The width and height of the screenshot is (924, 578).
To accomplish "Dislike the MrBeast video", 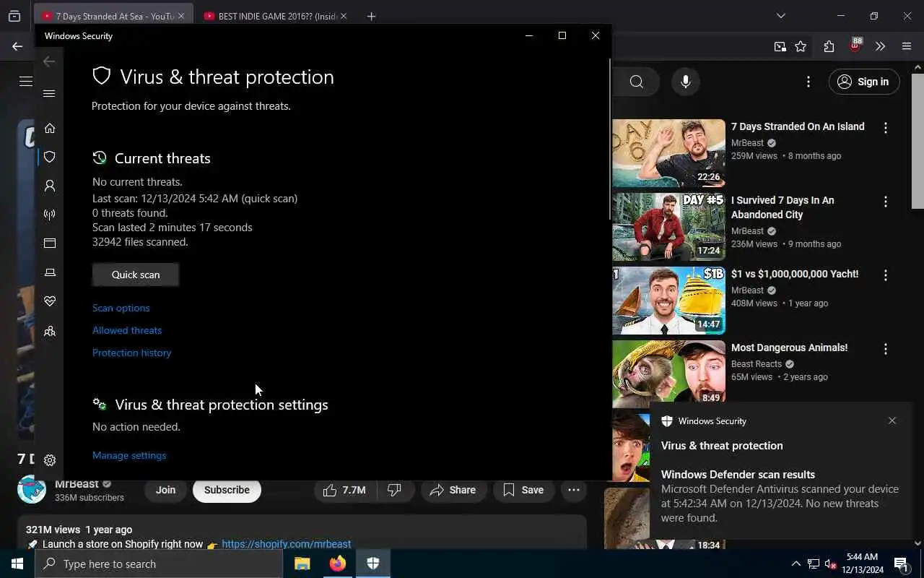I will pos(394,490).
